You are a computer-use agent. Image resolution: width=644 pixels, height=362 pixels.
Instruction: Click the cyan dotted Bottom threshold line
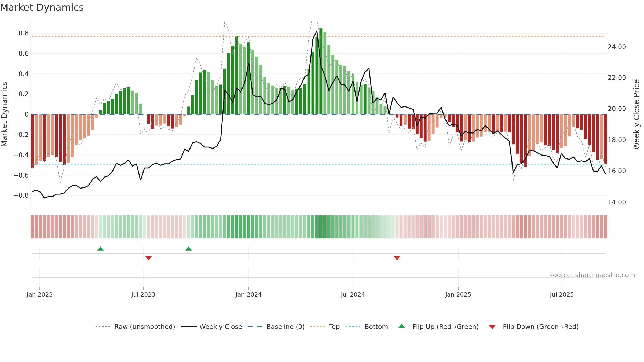[x=318, y=165]
